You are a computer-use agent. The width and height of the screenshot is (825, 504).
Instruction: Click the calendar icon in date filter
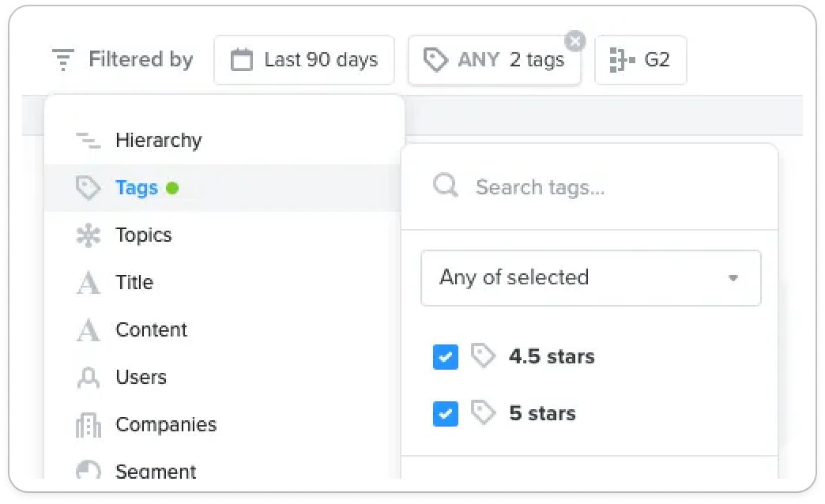click(242, 59)
